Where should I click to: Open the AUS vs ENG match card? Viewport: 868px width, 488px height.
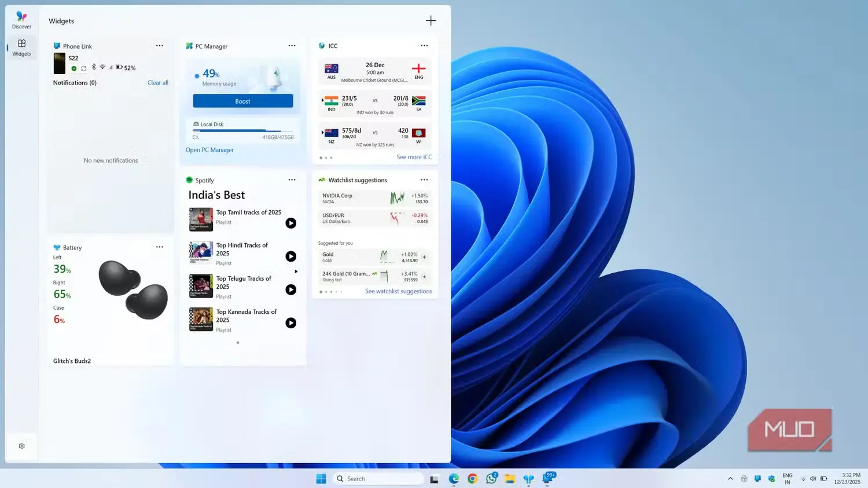(375, 72)
